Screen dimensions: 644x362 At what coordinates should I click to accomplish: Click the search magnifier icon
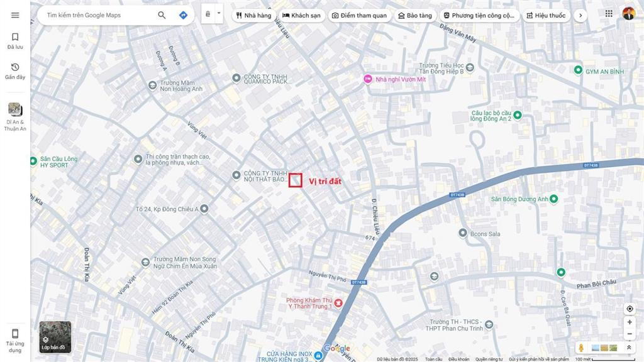tap(162, 15)
